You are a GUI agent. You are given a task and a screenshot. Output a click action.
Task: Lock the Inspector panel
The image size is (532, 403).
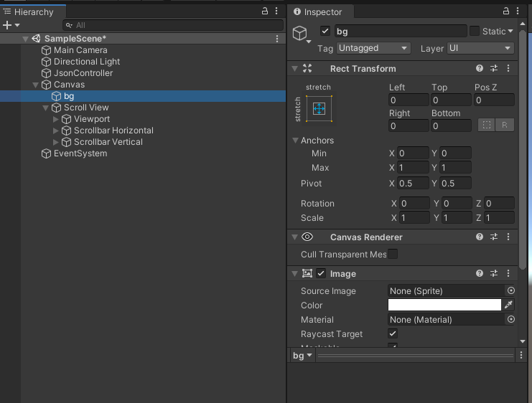point(506,11)
